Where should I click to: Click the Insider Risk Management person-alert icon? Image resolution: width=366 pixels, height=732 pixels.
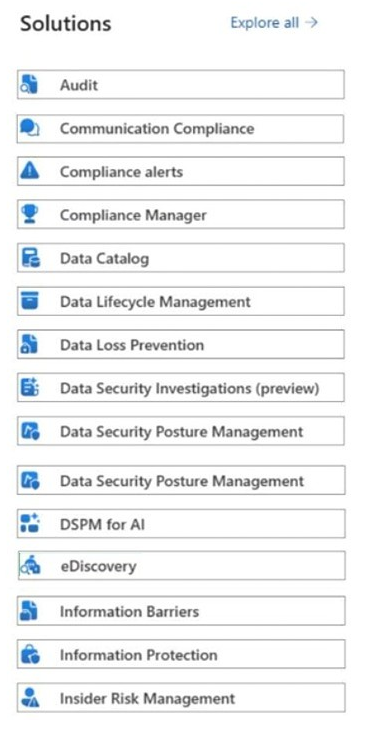coord(30,698)
